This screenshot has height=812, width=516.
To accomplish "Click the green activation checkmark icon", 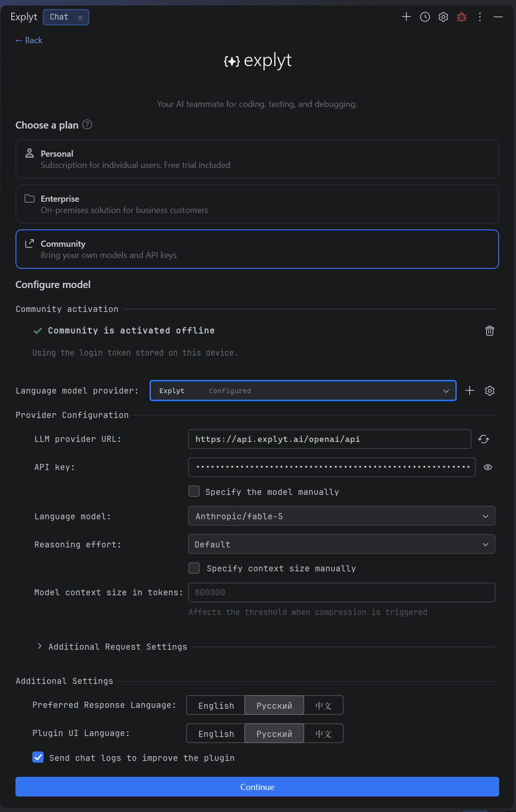I will pyautogui.click(x=38, y=331).
